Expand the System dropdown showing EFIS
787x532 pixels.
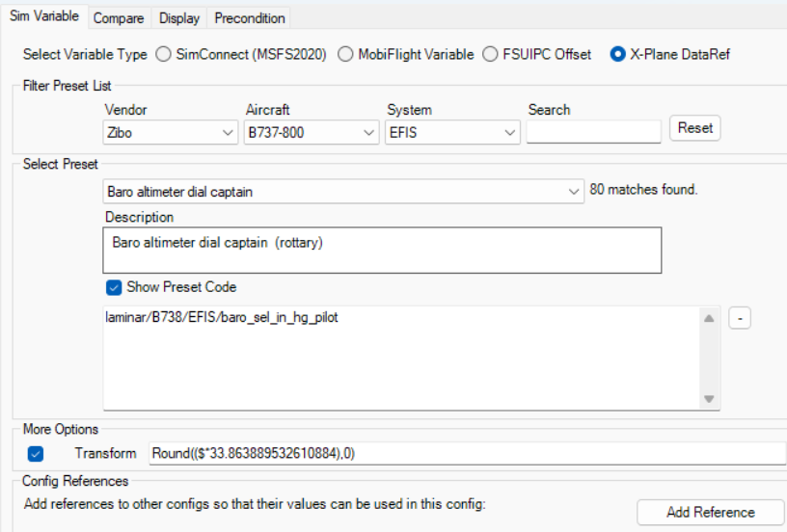coord(453,132)
